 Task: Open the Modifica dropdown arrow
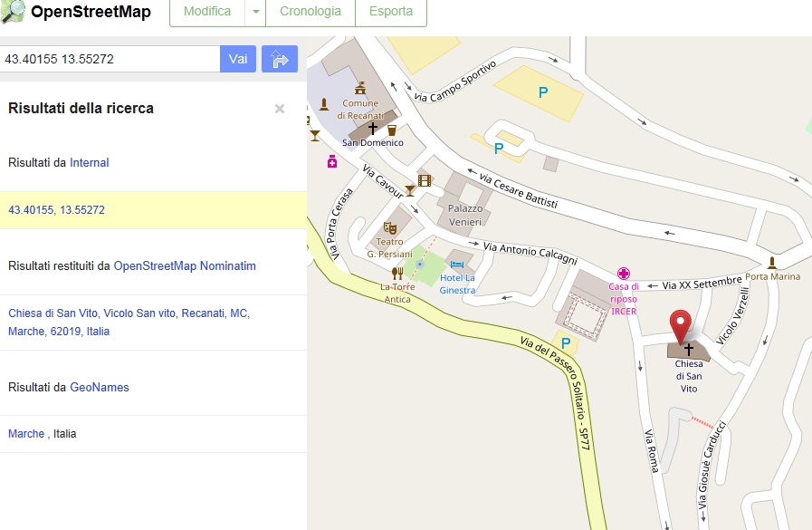click(x=255, y=12)
